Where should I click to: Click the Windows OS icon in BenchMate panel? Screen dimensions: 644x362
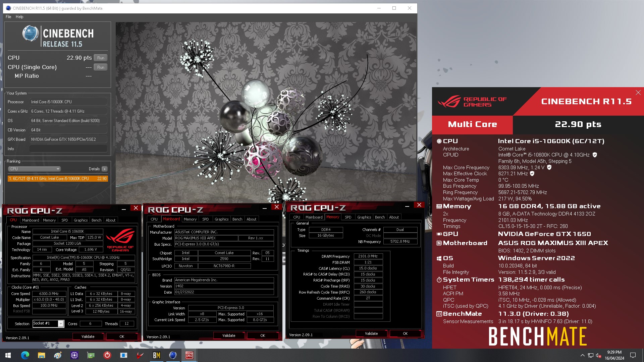(439, 258)
